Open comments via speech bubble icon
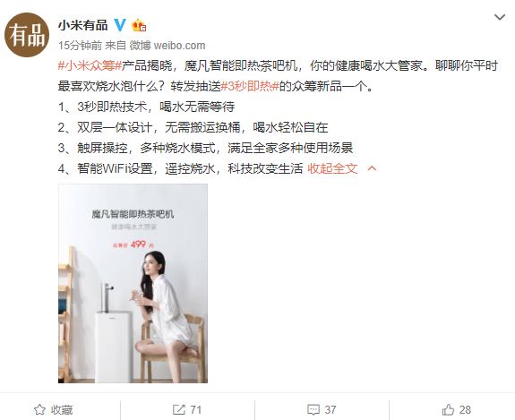 313,409
